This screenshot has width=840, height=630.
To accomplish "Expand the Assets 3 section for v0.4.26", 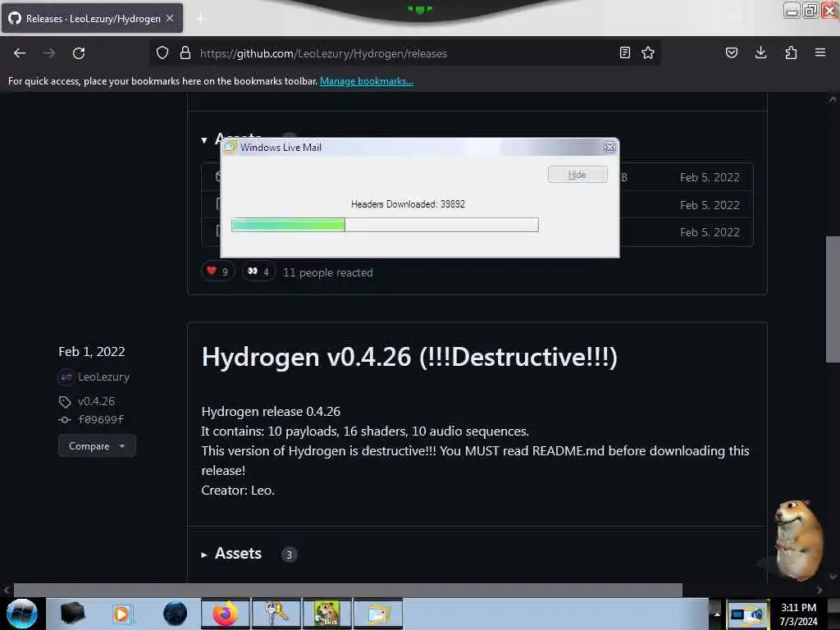I will [x=204, y=555].
